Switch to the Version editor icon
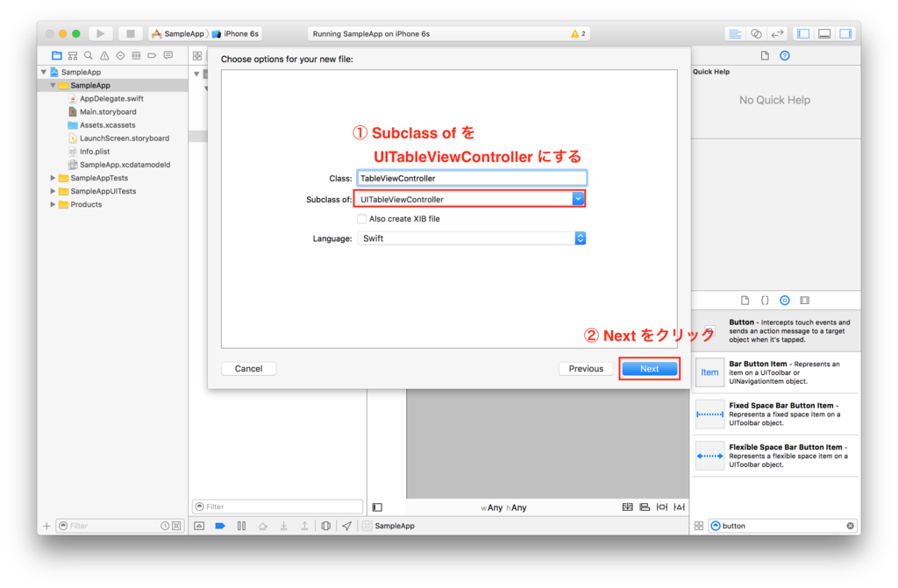The height and width of the screenshot is (588, 898). tap(777, 34)
